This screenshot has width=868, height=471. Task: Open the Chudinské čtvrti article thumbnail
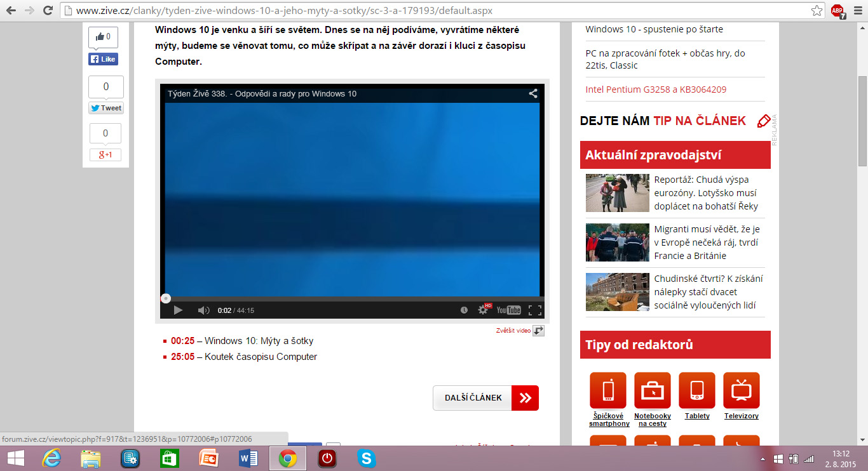click(617, 292)
